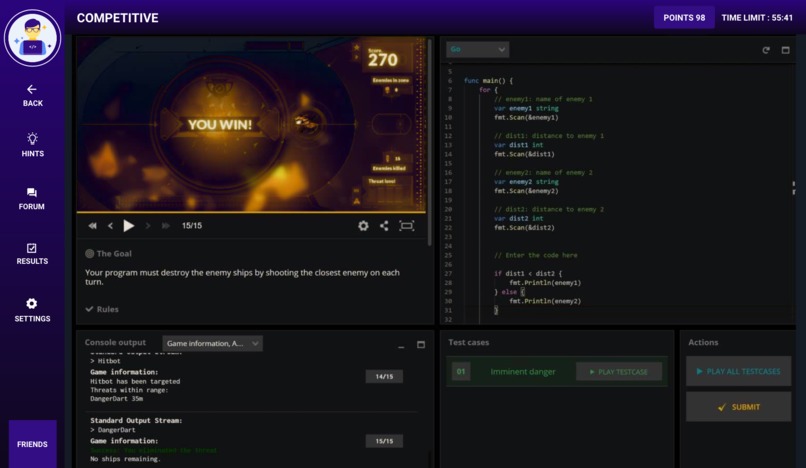Image resolution: width=806 pixels, height=468 pixels.
Task: Click the TIME LIMIT timer text
Action: pos(757,17)
